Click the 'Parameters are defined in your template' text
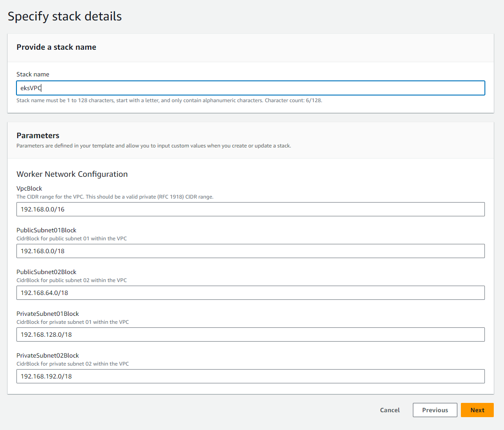The width and height of the screenshot is (504, 430). point(154,146)
